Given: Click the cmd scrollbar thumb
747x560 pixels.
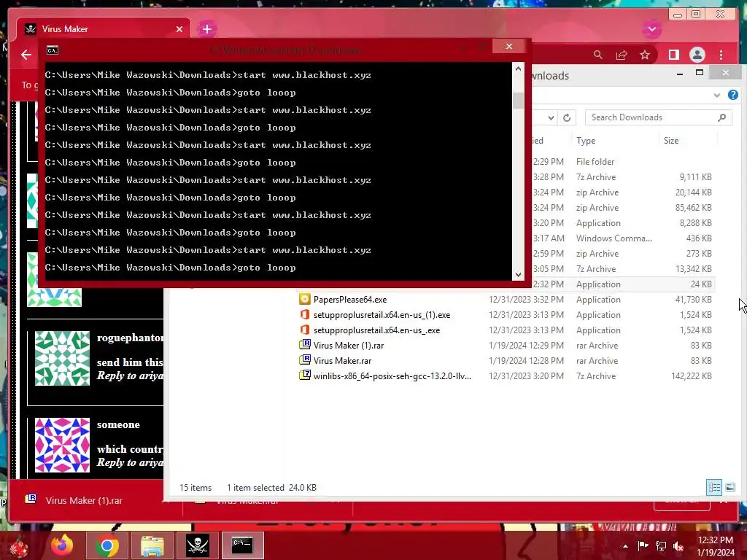Looking at the screenshot, I should (518, 101).
